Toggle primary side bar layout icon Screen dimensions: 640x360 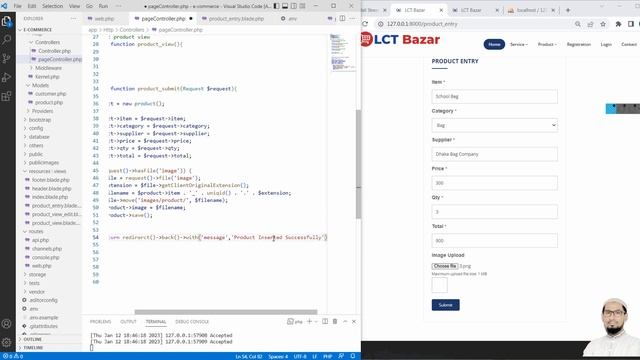[x=276, y=6]
